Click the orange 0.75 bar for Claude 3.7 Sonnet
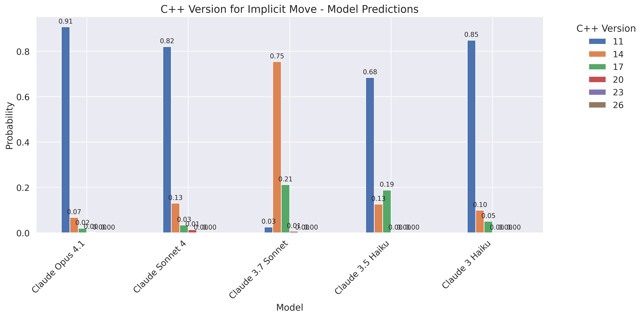Screen dimensions: 644x317 [x=277, y=147]
